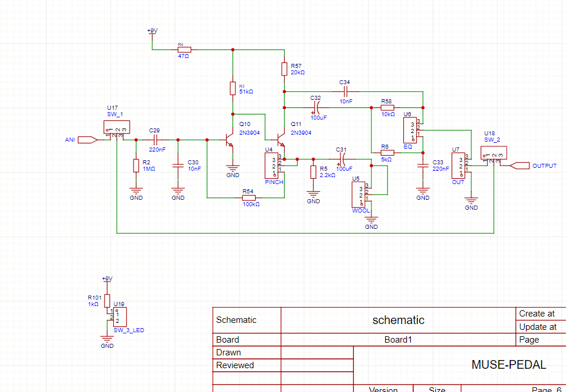Select the R54 100kΩ feedback resistor
This screenshot has width=566, height=392.
click(248, 198)
